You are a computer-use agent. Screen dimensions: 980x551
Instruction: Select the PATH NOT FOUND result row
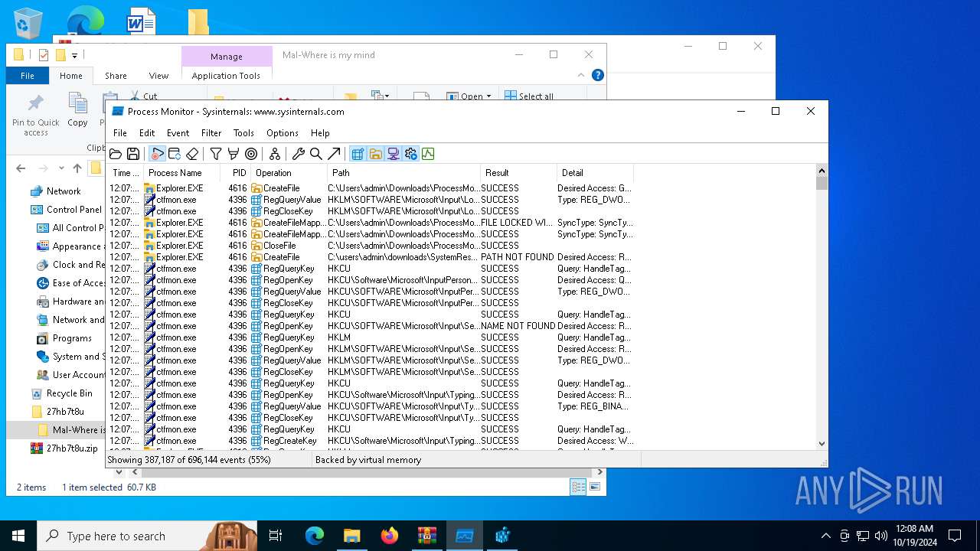tap(462, 257)
